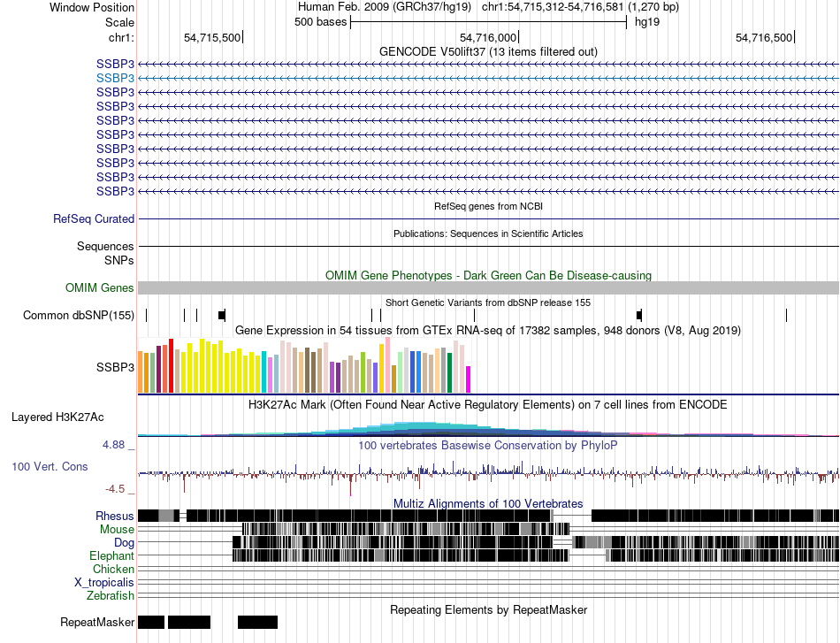Click the magenta last bar in the GTEx chart

tap(469, 380)
